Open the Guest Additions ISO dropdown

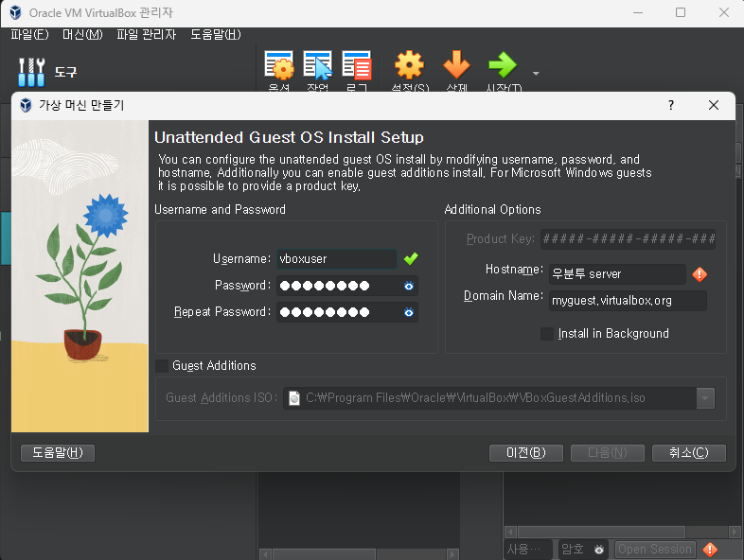[x=705, y=398]
